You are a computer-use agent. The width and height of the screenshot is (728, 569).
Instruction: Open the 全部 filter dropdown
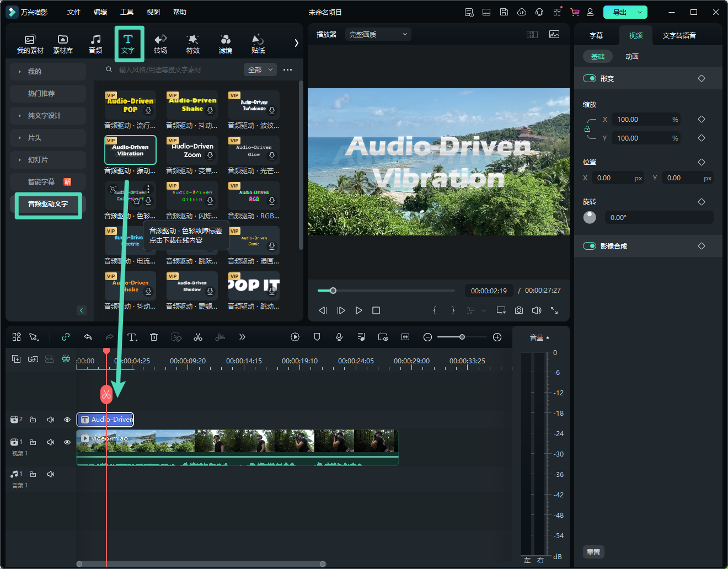point(260,70)
